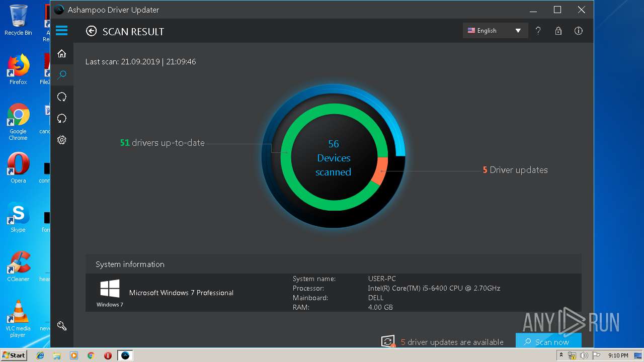Open the Backup icon in the sidebar
Viewport: 644px width, 362px height.
click(62, 97)
